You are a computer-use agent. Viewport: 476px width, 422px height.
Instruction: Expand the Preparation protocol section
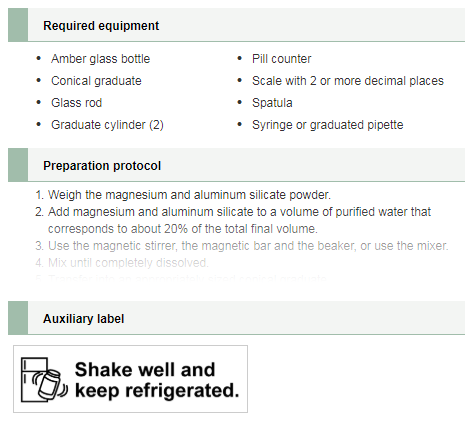click(x=236, y=165)
